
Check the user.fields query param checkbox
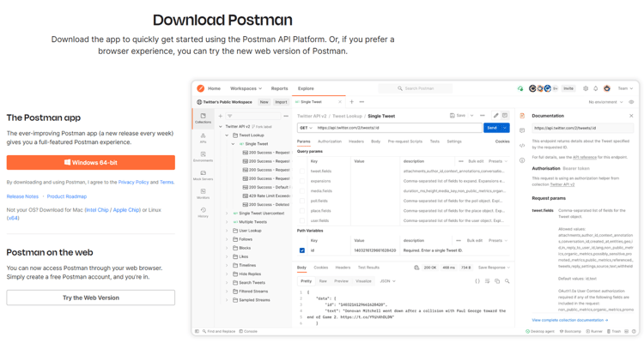302,220
